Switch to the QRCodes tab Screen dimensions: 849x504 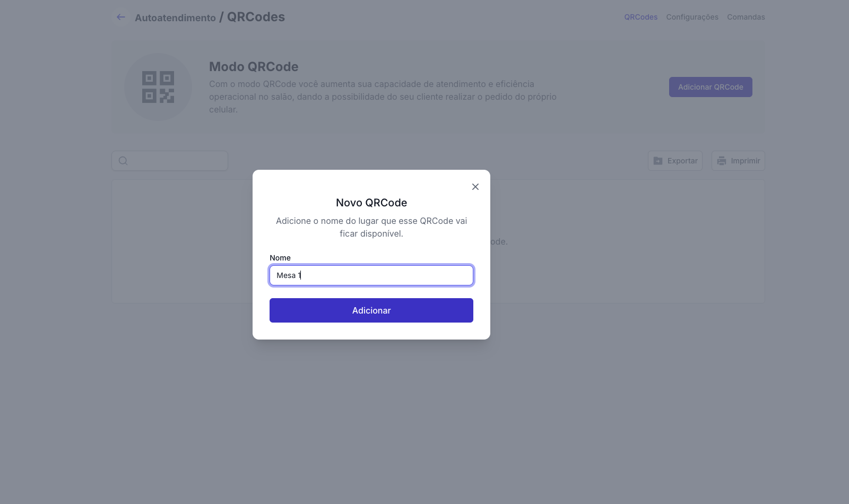click(x=640, y=17)
